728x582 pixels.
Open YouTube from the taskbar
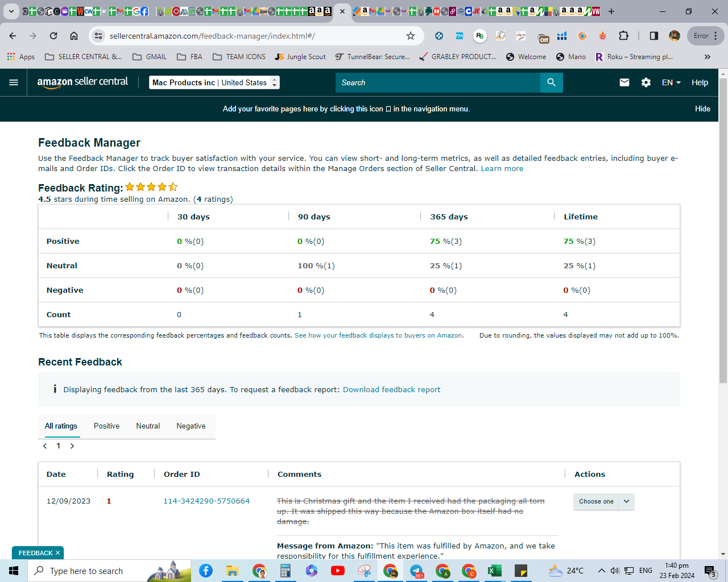point(338,571)
